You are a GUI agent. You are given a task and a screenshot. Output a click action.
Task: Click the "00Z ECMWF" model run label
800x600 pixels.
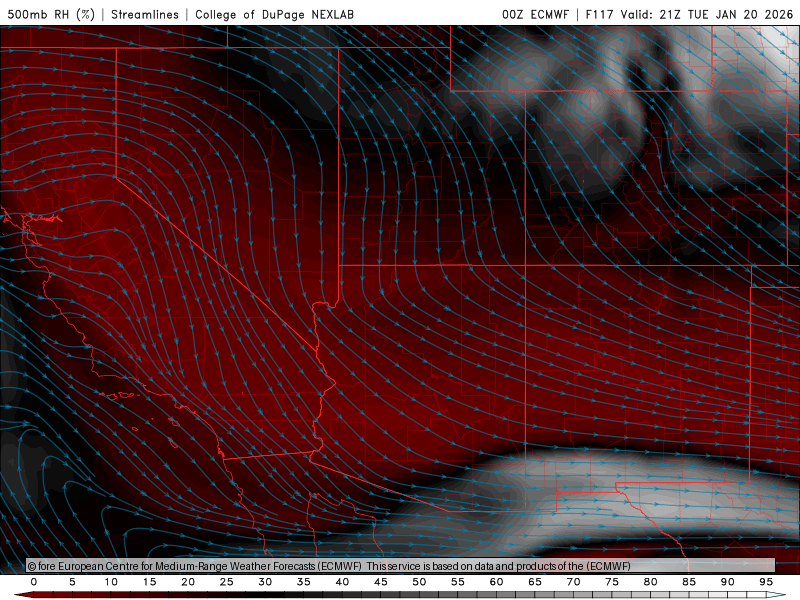click(535, 14)
